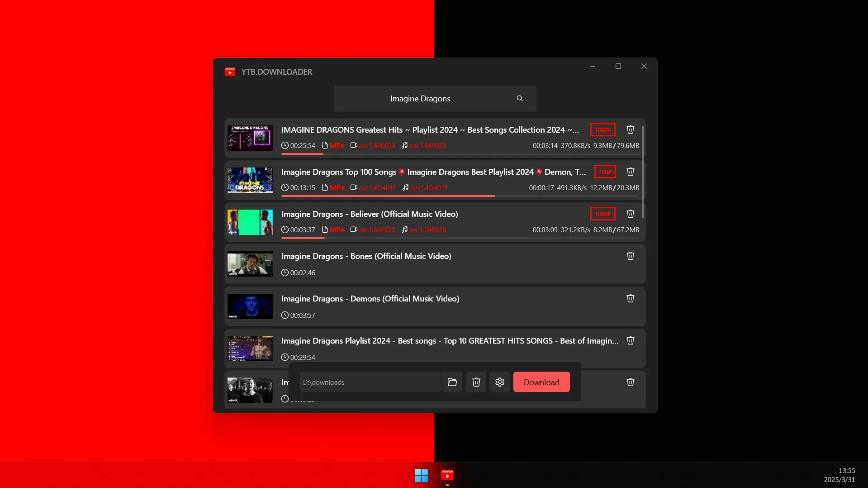Click the 1080P badge on Greatest Hits row

point(602,130)
